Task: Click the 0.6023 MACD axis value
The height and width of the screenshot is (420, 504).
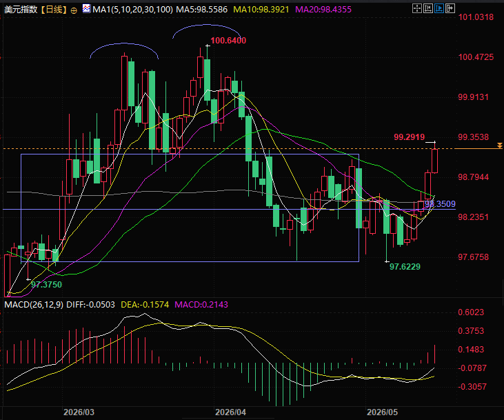Action: coord(471,312)
